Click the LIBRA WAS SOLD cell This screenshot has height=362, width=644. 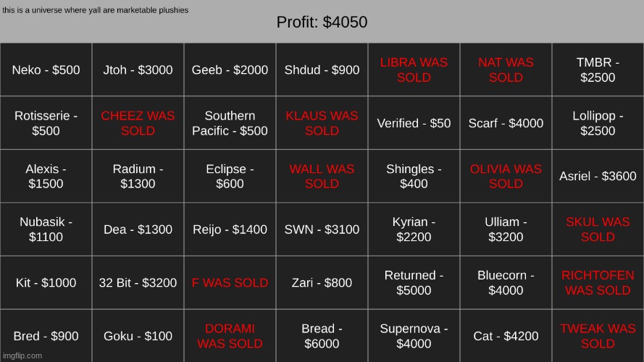(414, 70)
